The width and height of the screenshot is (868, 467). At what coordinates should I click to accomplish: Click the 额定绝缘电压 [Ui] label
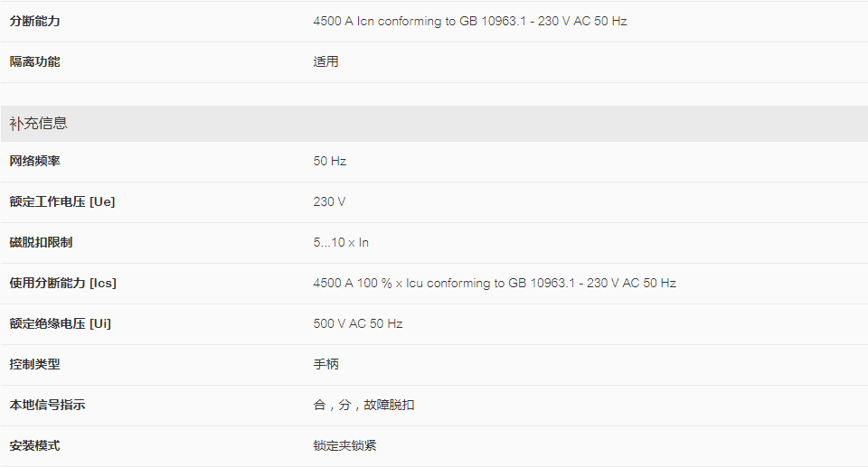coord(60,323)
